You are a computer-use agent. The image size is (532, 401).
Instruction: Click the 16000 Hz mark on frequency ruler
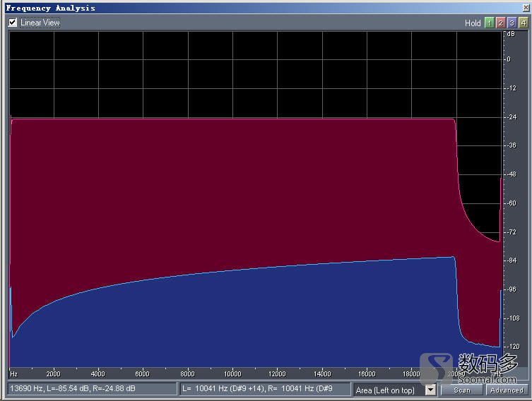click(367, 373)
